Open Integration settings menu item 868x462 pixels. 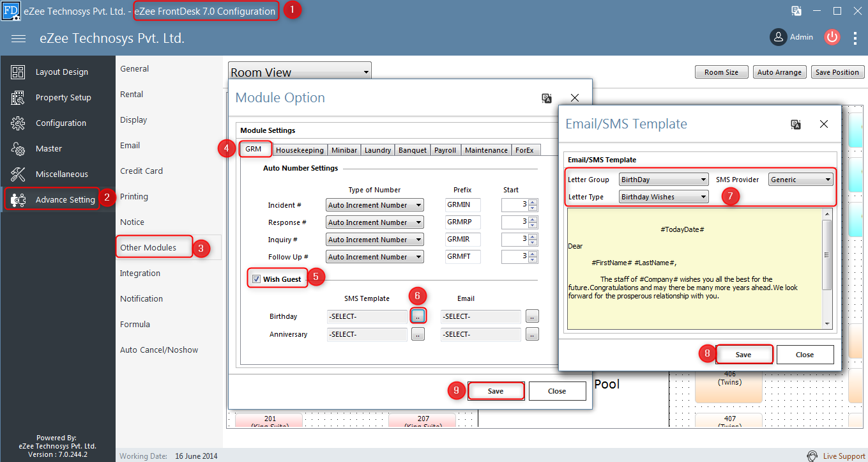(140, 273)
